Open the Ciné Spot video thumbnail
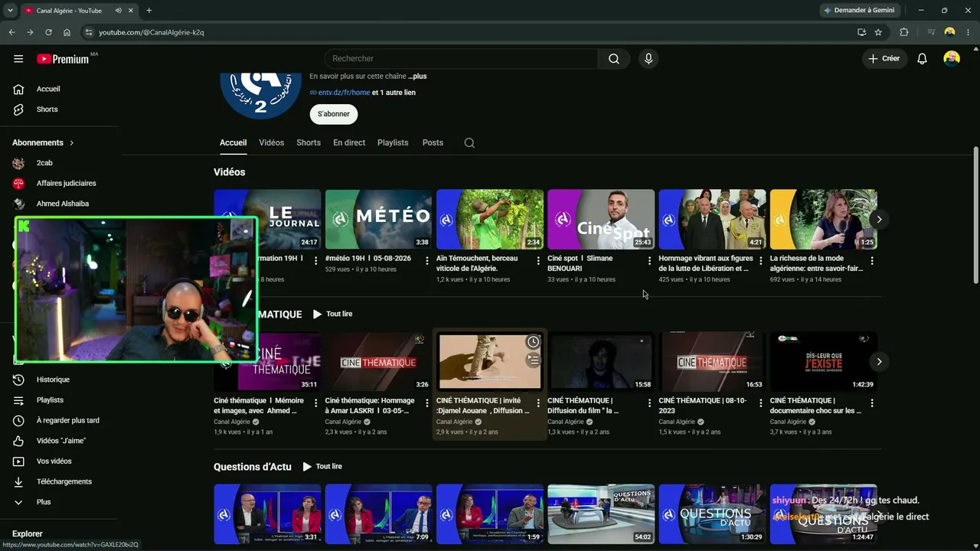The height and width of the screenshot is (551, 980). click(601, 220)
